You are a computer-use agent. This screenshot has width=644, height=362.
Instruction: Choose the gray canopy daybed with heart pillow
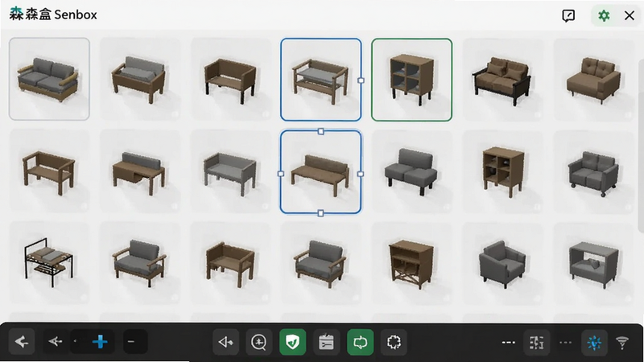tap(593, 263)
